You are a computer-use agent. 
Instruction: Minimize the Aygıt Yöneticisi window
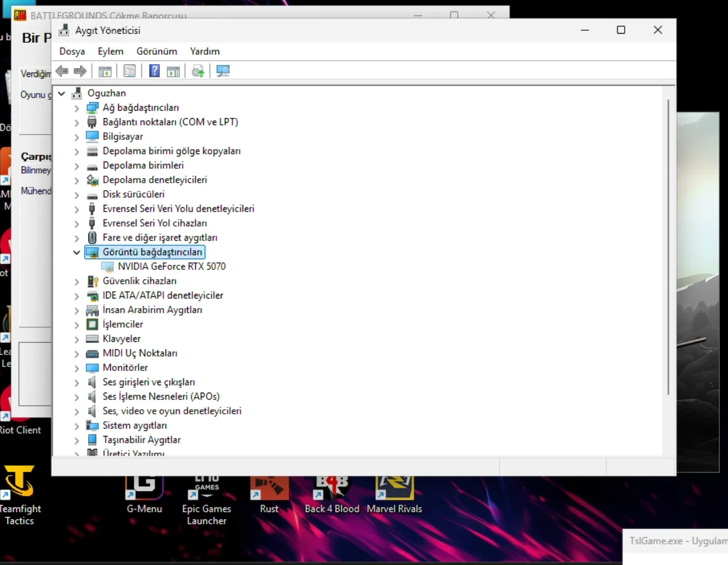(x=585, y=30)
